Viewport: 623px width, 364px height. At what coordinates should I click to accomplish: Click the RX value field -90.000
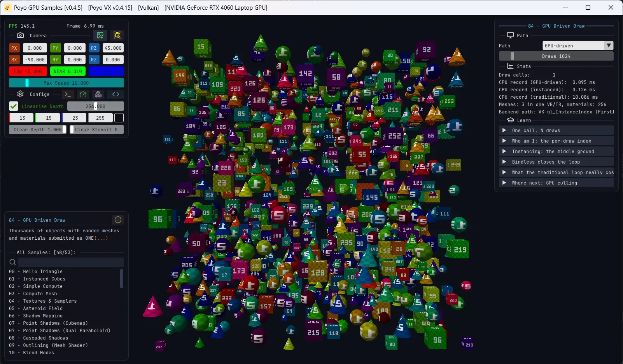[35, 60]
